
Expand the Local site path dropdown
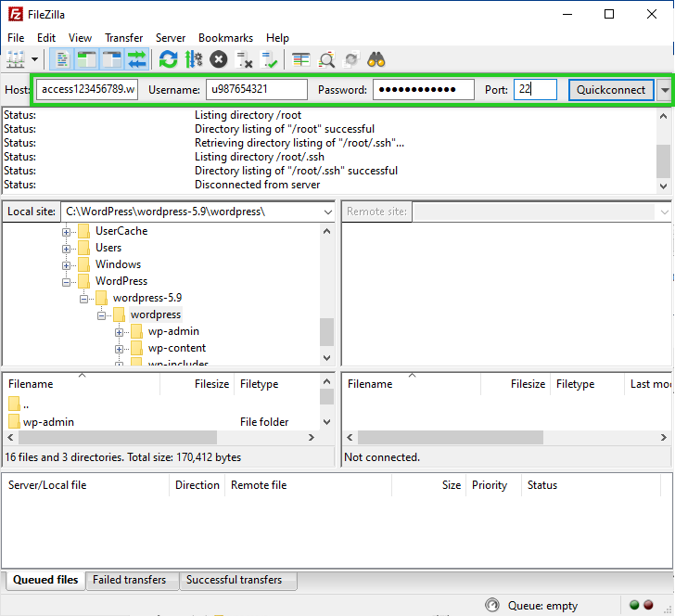click(327, 212)
